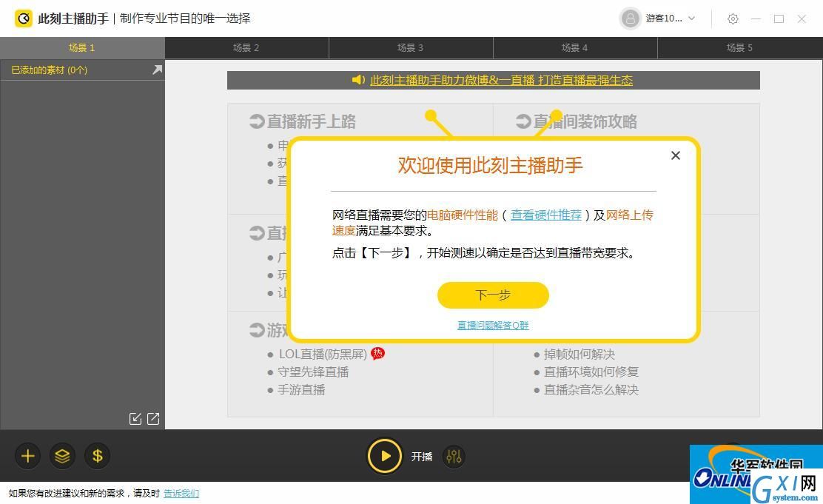Minimize the window
823x504 pixels.
click(x=756, y=19)
